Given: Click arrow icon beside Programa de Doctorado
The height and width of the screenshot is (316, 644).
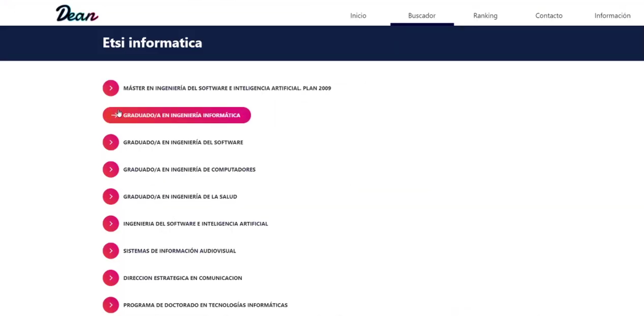Looking at the screenshot, I should [x=111, y=305].
